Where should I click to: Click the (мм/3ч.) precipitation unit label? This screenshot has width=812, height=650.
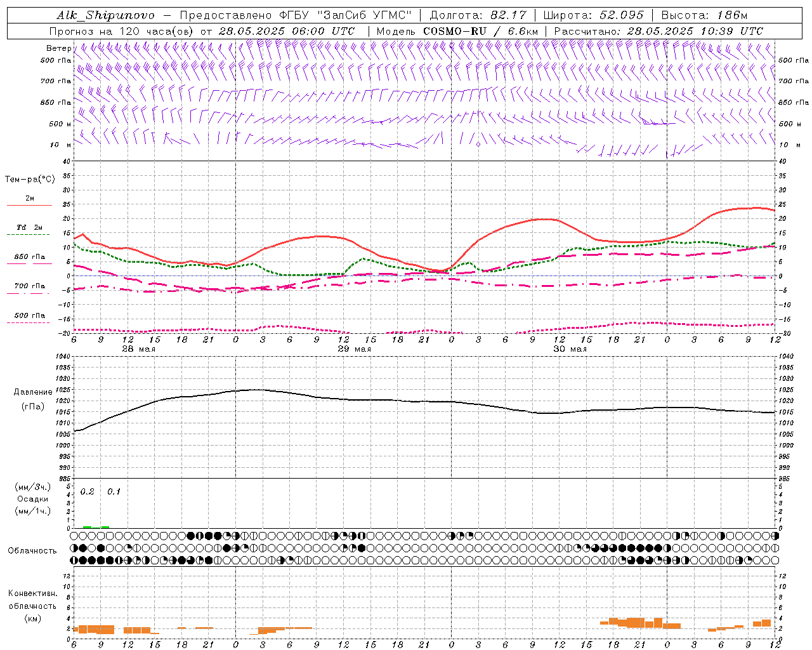click(x=33, y=487)
